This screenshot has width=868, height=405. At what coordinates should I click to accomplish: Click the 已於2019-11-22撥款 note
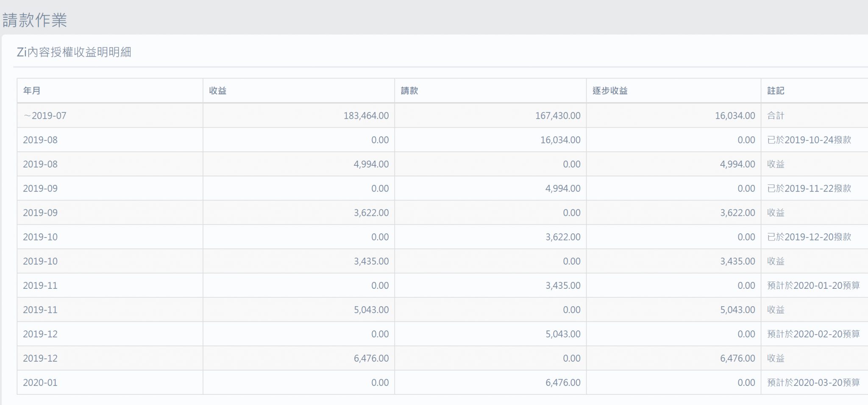coord(809,189)
